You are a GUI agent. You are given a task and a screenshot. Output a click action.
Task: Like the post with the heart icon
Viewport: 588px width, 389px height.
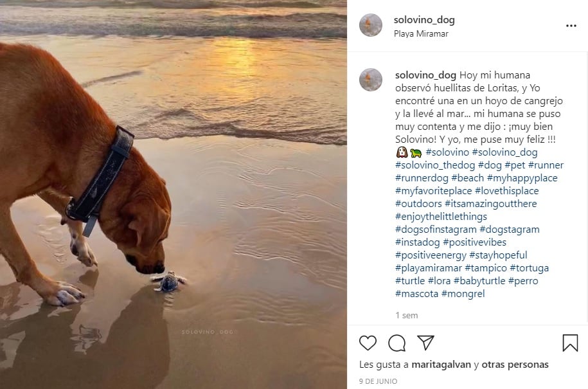coord(368,343)
